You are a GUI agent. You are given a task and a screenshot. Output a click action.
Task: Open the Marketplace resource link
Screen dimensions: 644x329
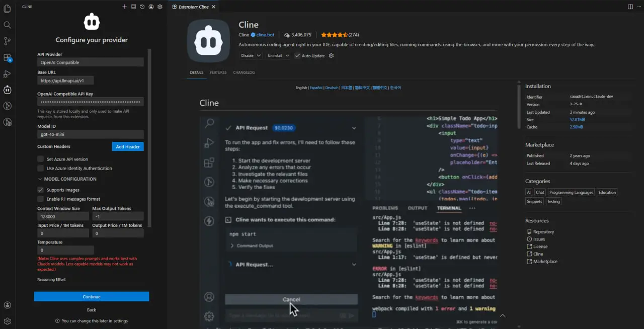[x=545, y=262]
